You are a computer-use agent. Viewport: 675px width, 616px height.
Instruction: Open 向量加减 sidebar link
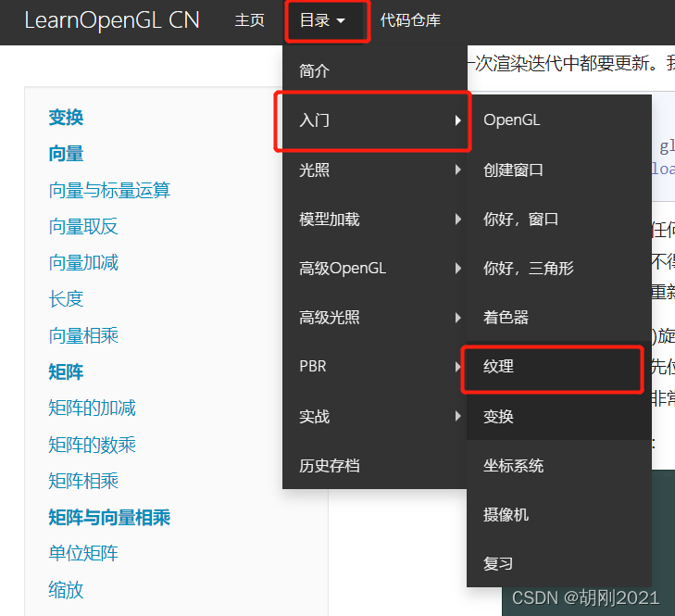(x=83, y=262)
